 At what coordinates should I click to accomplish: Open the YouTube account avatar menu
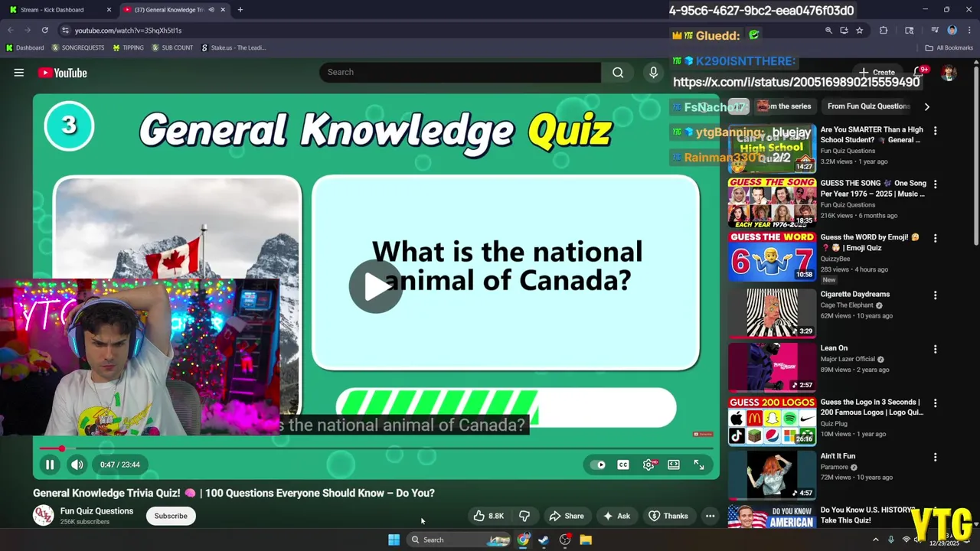(949, 73)
